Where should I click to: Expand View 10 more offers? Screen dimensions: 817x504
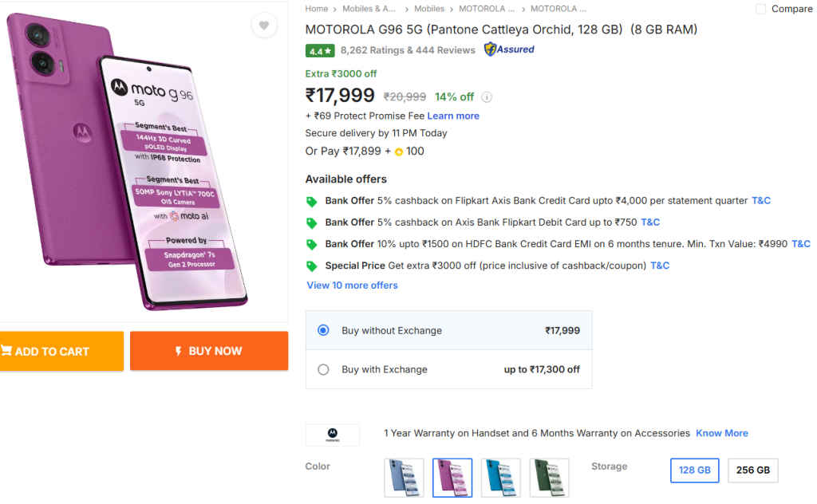point(352,285)
